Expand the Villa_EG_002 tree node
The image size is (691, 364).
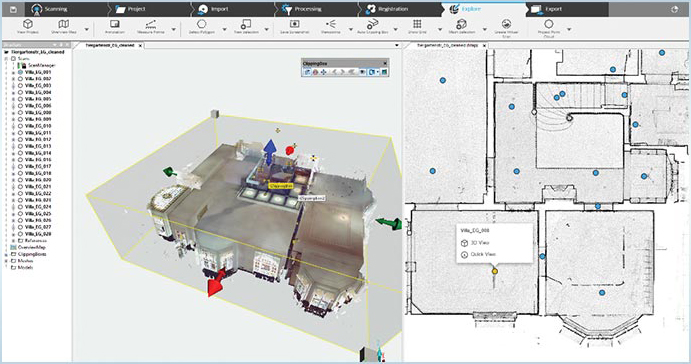[14, 78]
